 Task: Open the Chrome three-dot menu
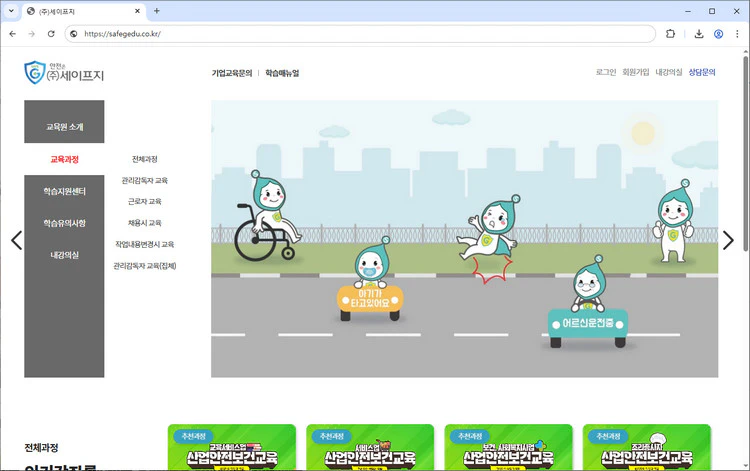point(737,33)
